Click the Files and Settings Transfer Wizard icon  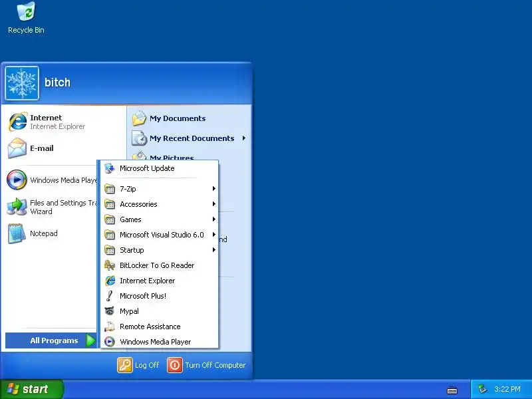[x=17, y=207]
